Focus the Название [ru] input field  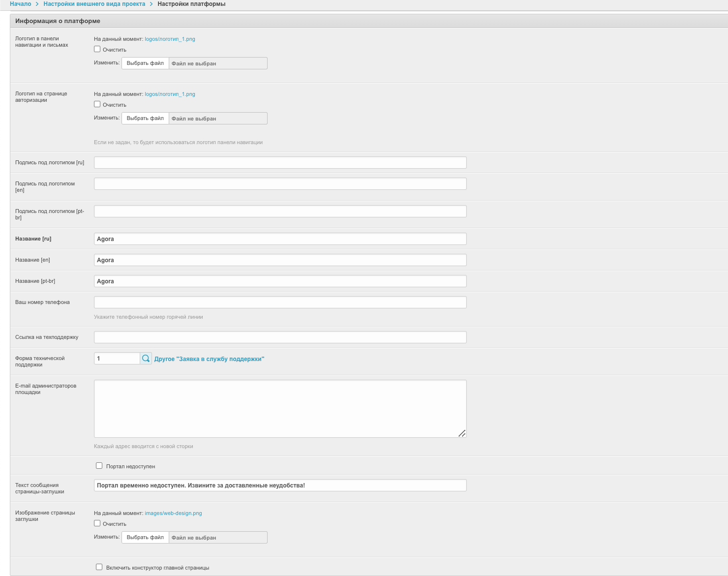[280, 239]
